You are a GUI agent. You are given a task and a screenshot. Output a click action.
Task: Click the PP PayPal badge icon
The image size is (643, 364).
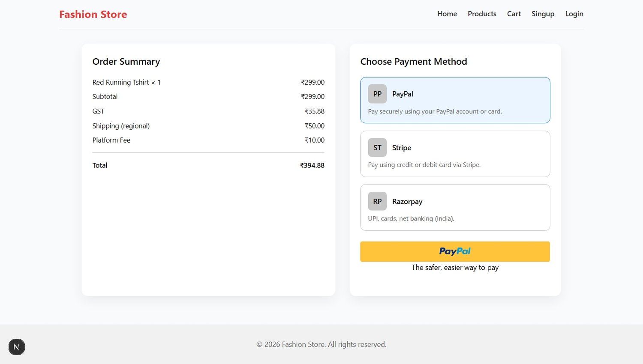[x=377, y=94]
